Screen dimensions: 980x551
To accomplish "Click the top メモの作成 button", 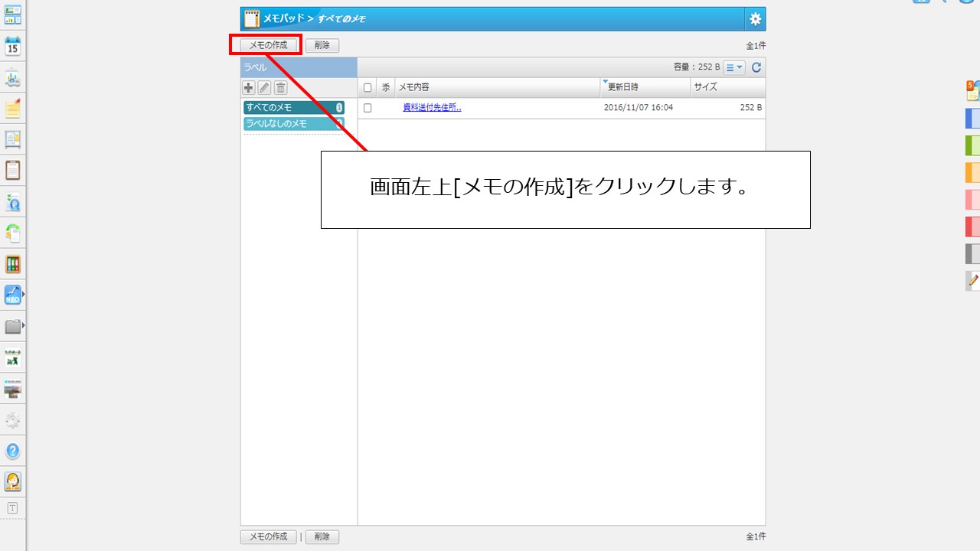I will point(268,45).
